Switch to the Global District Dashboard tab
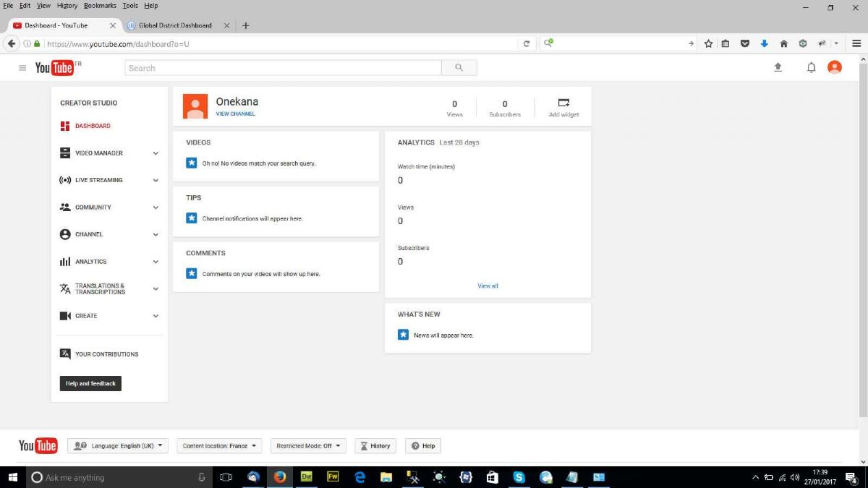 coord(175,25)
